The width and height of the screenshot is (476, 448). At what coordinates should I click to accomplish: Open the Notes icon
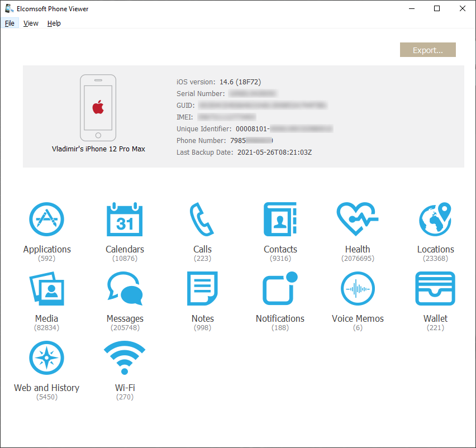202,288
